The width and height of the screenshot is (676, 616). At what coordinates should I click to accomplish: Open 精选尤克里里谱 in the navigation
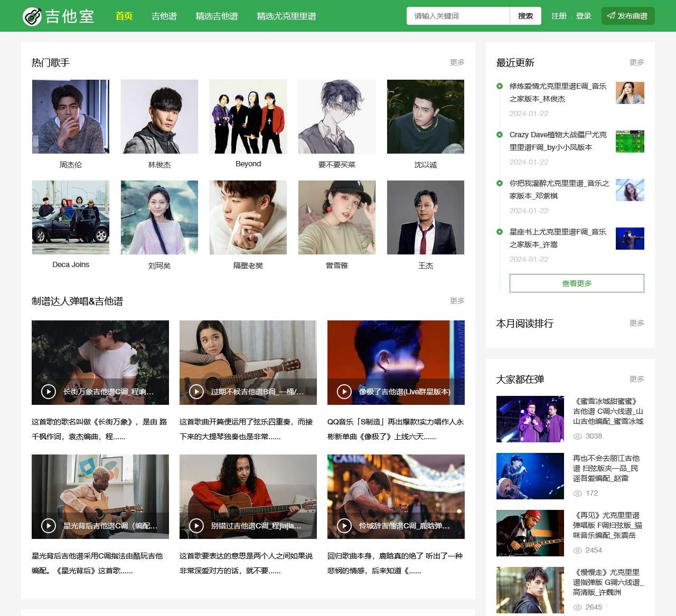287,16
